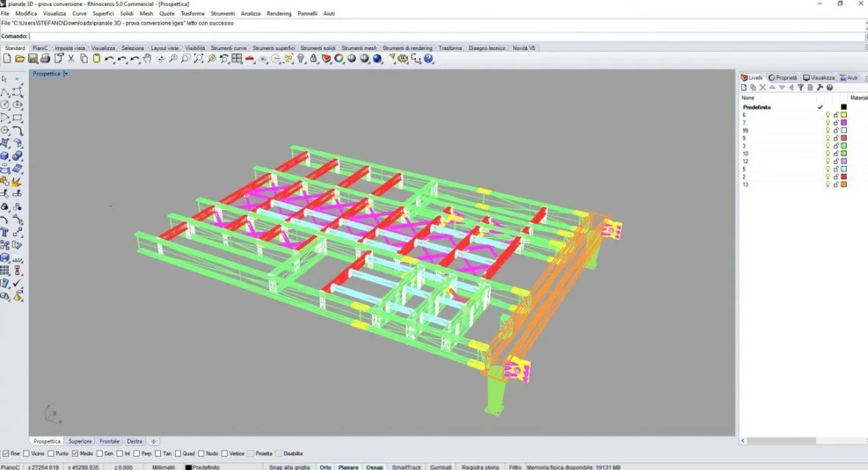Lock layer 10 with its padlock icon

[836, 153]
